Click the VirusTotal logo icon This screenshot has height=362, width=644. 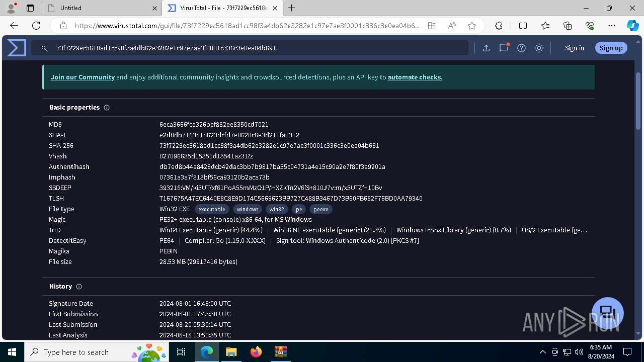click(17, 48)
